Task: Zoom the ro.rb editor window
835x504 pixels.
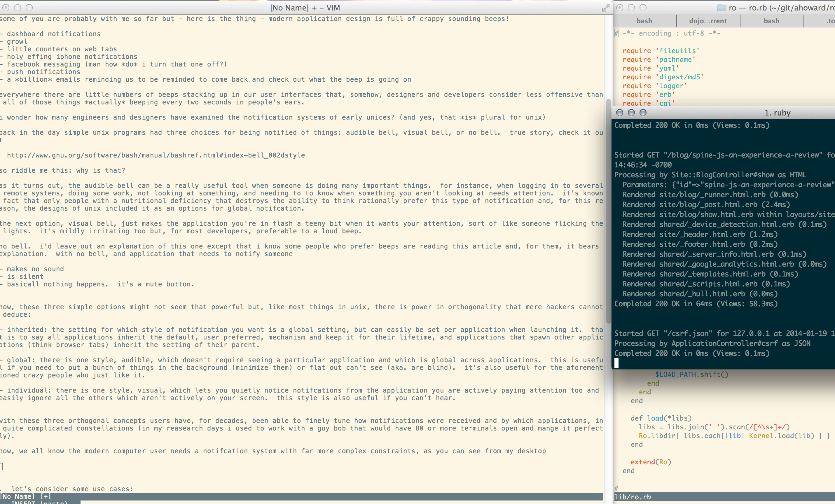Action: (x=643, y=8)
